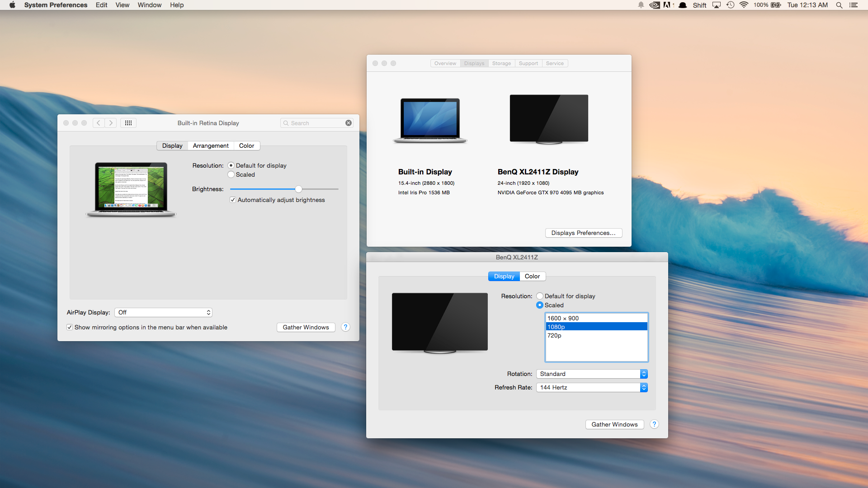
Task: Go back in System Preferences
Action: 99,123
